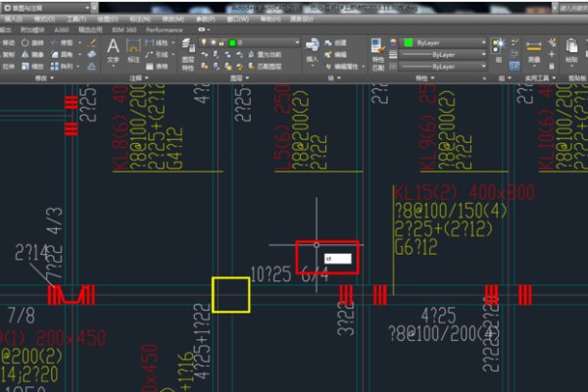The height and width of the screenshot is (392, 588).
Task: Select the Trim (修剪) tool
Action: pyautogui.click(x=62, y=43)
